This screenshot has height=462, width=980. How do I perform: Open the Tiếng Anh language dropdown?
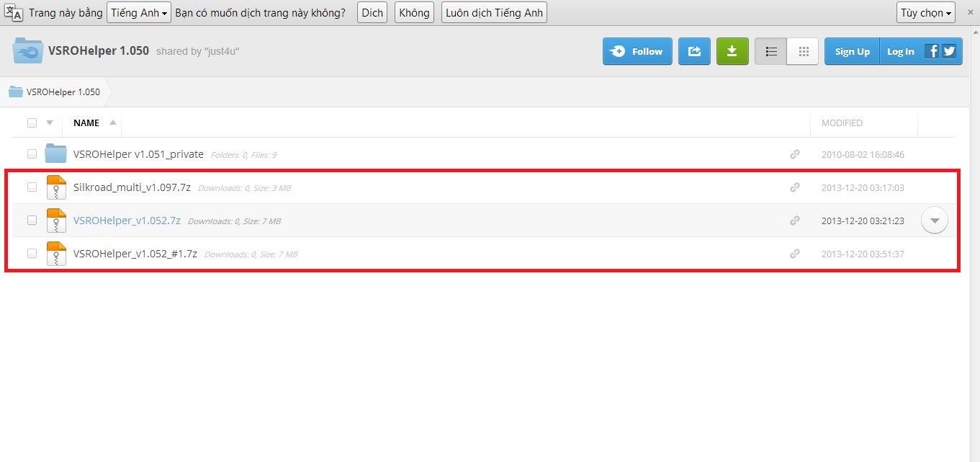[x=138, y=13]
